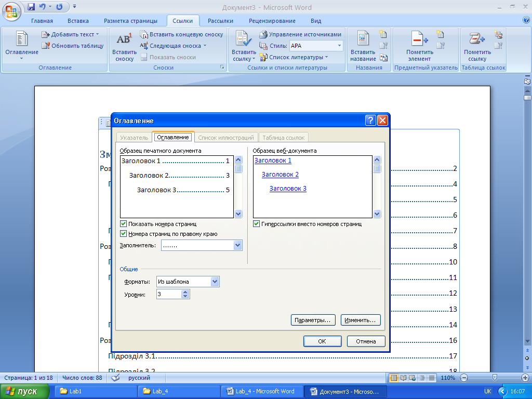This screenshot has height=399, width=532.
Task: Follow Заголовок 3 link in web preview
Action: [x=288, y=188]
